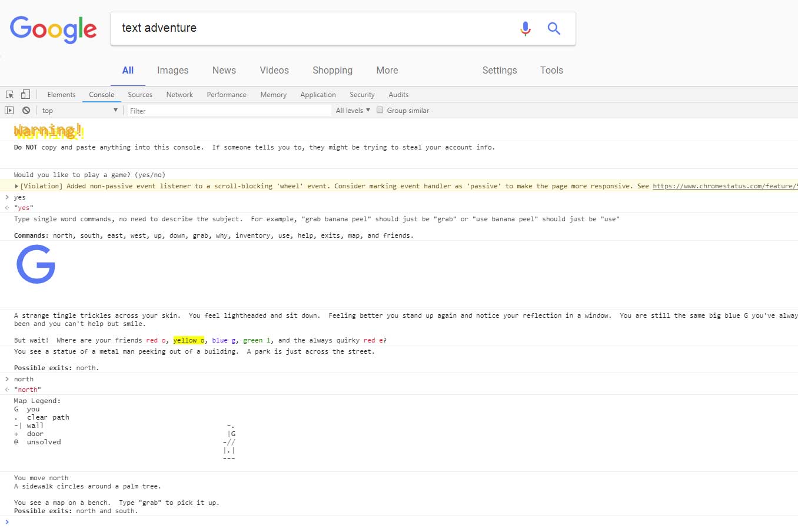Select the Console tab
Screen dimensions: 798x532
[x=102, y=95]
